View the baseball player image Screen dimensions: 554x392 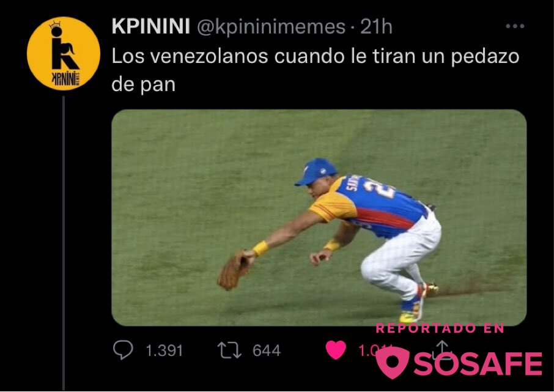point(319,217)
